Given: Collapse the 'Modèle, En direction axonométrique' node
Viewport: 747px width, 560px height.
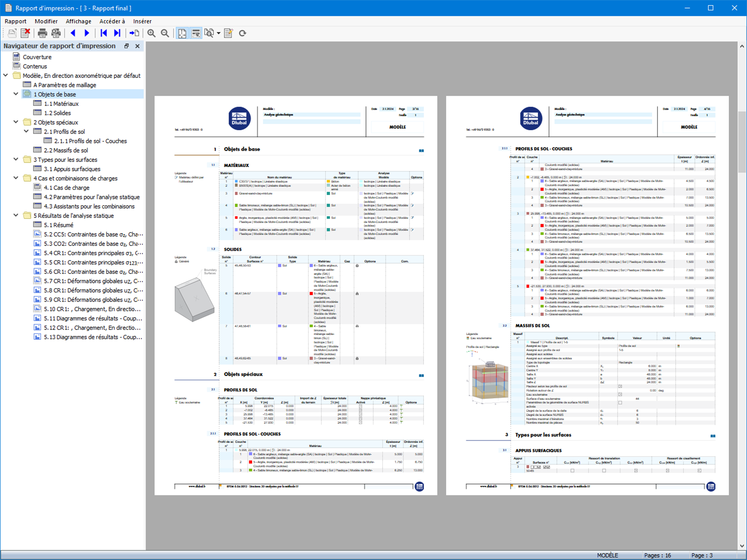Looking at the screenshot, I should pyautogui.click(x=6, y=75).
